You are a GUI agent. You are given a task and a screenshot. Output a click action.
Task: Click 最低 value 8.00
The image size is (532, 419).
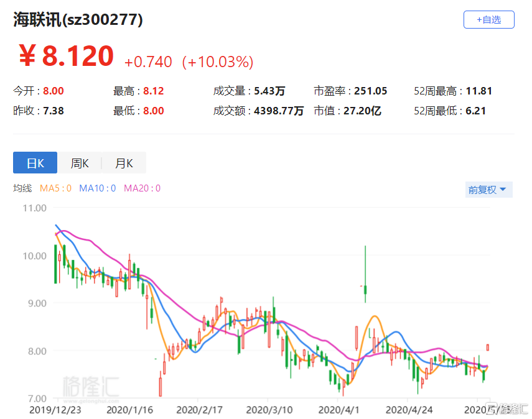point(153,111)
